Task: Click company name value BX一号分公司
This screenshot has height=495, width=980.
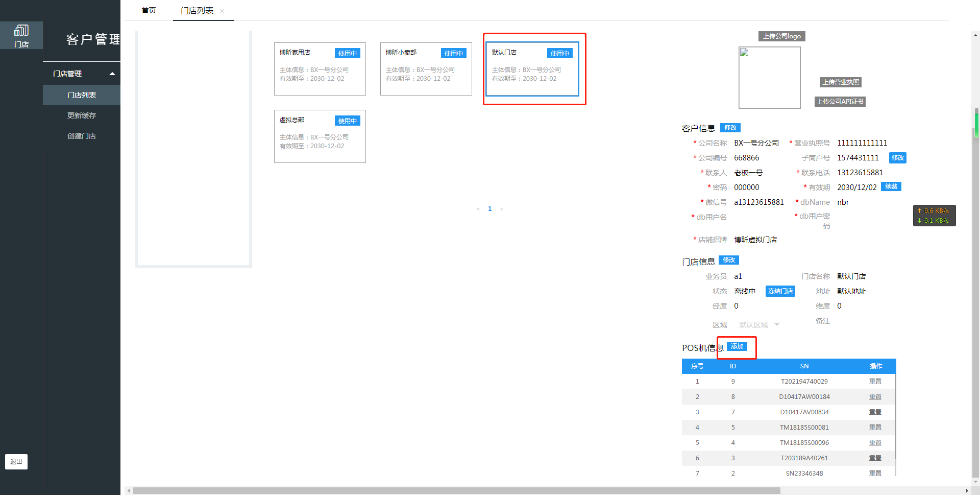Action: point(756,143)
